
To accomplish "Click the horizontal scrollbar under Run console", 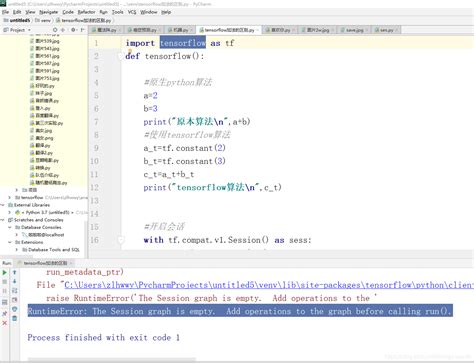I will 112,359.
